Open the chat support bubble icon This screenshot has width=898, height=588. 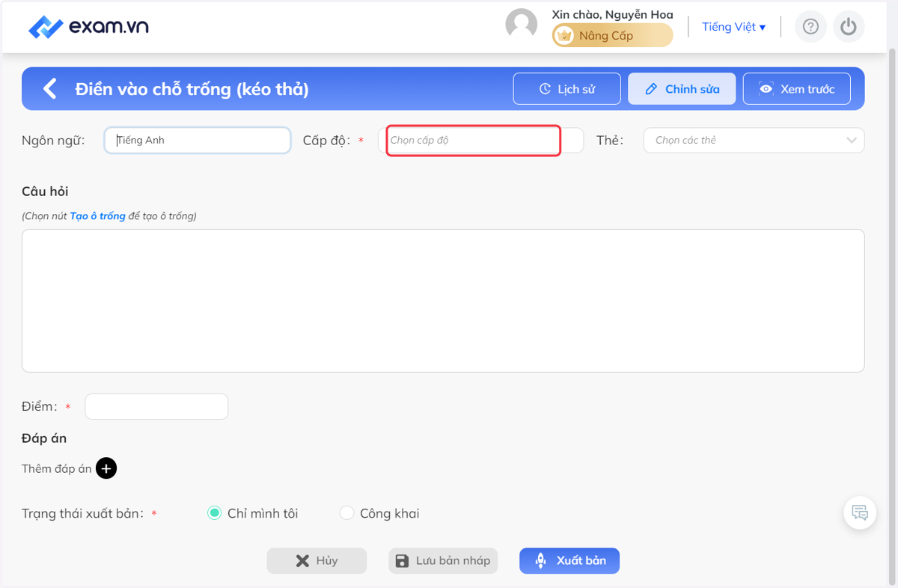coord(860,513)
